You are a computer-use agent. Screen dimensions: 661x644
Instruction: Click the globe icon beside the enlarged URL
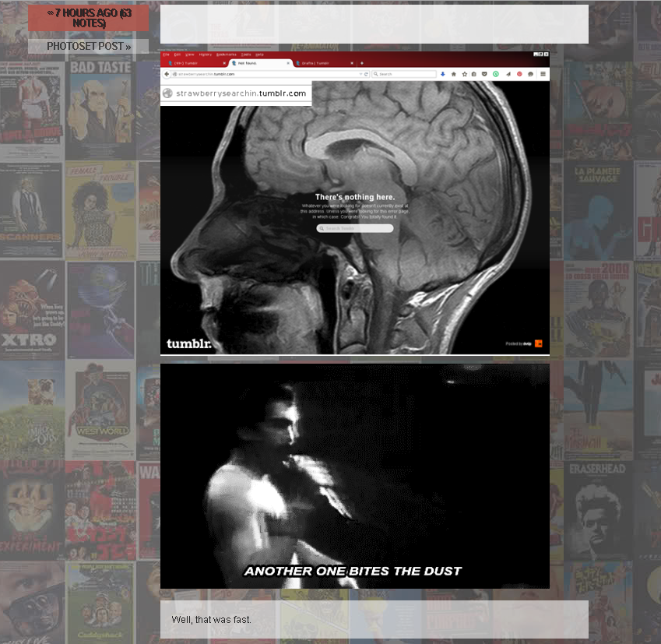[167, 93]
